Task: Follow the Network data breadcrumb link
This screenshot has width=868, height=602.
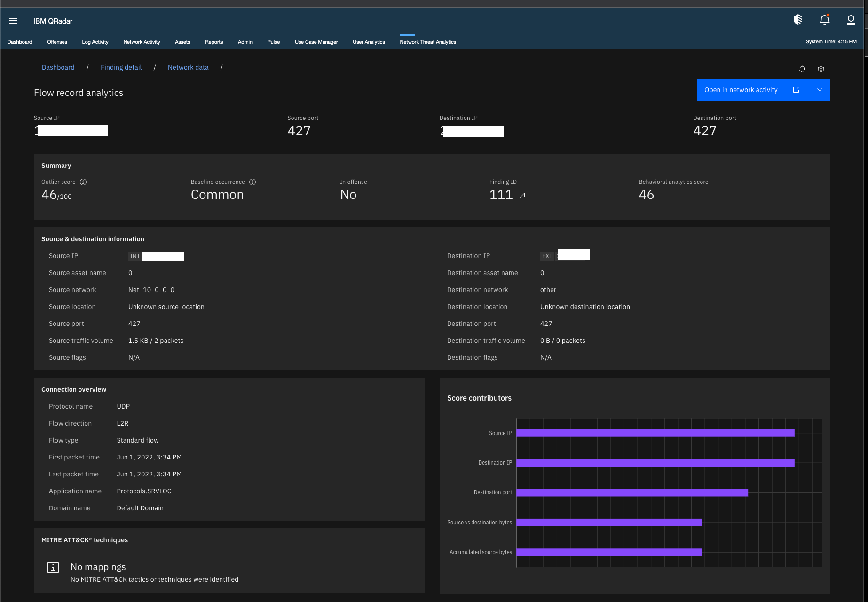Action: pyautogui.click(x=188, y=67)
